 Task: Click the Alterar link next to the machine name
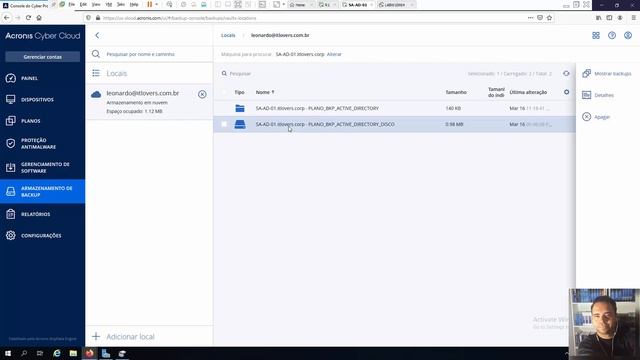coord(334,54)
